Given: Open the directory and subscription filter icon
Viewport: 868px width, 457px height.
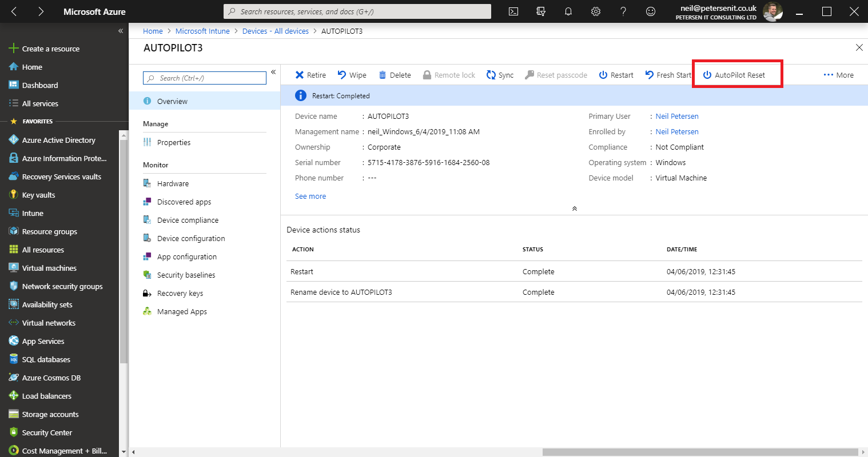Looking at the screenshot, I should pos(541,11).
